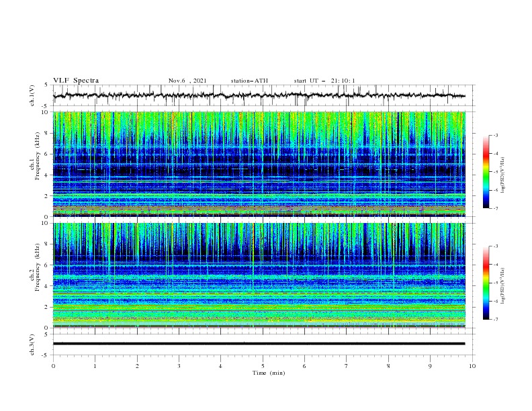The width and height of the screenshot is (532, 411).
Task: Click the ch.1 spectrogram colorbar
Action: click(486, 172)
